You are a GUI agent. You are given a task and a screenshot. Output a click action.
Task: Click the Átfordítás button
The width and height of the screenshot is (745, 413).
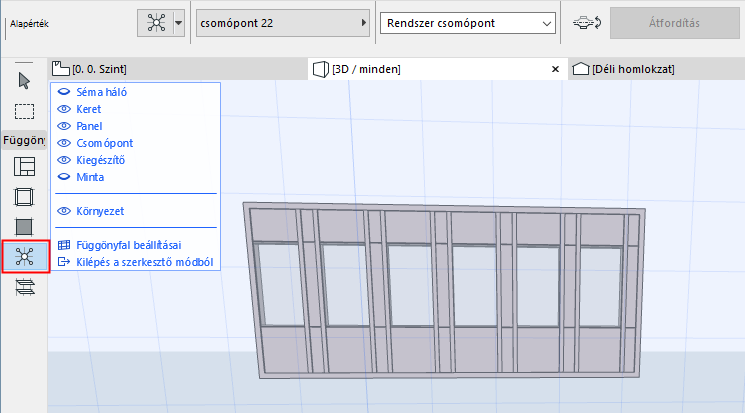coord(675,23)
